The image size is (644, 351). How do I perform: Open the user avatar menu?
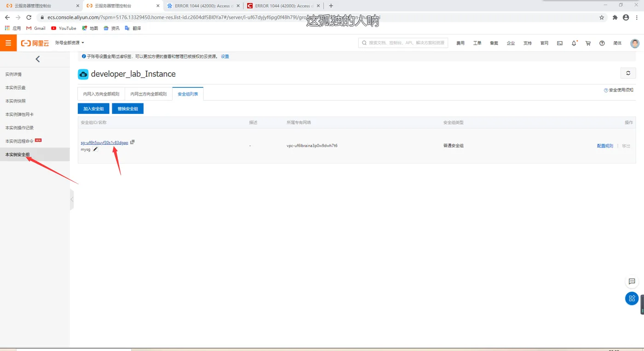point(635,43)
